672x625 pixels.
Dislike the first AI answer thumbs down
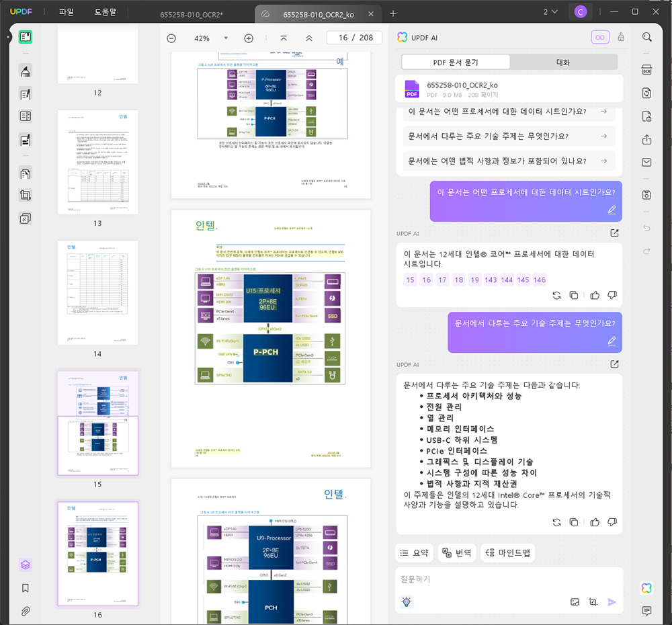point(612,295)
